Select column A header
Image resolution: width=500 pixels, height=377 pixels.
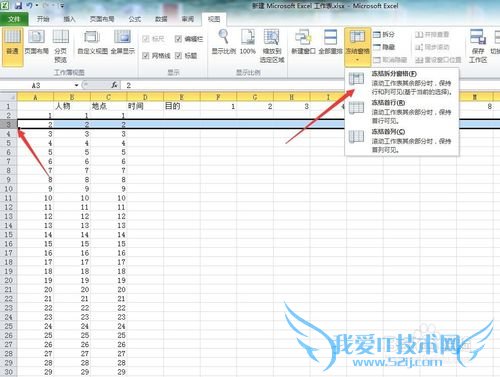(35, 97)
